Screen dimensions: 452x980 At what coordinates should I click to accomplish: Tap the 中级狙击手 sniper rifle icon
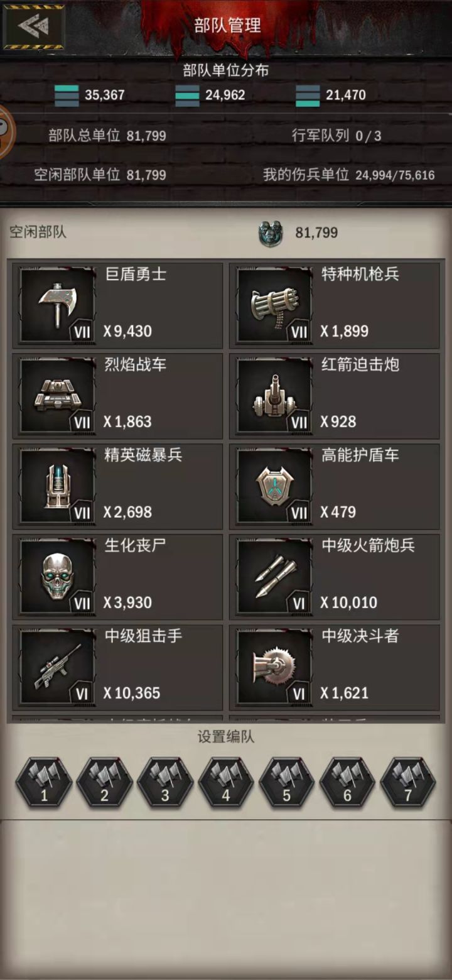click(57, 667)
